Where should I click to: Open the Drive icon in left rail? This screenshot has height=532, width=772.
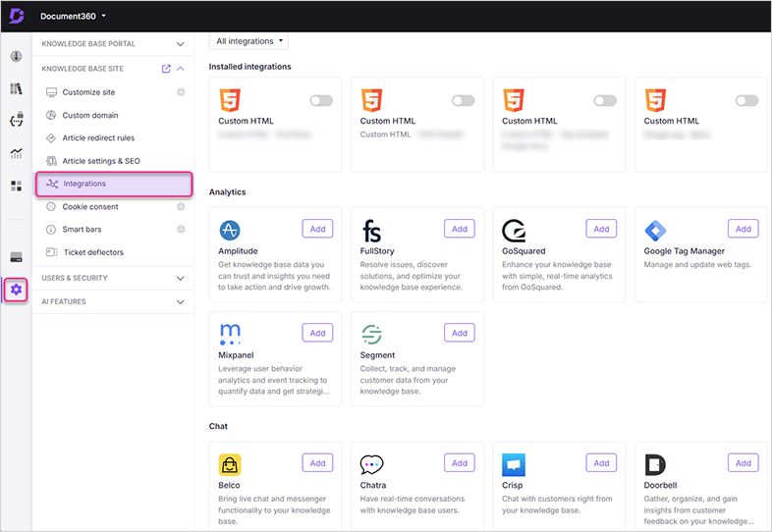[x=16, y=257]
